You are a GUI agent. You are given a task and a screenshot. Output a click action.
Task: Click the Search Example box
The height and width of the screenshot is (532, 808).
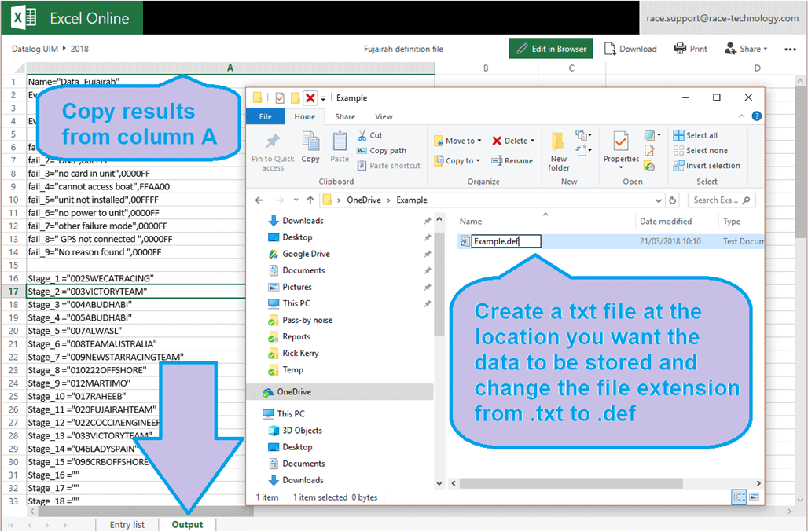[720, 200]
